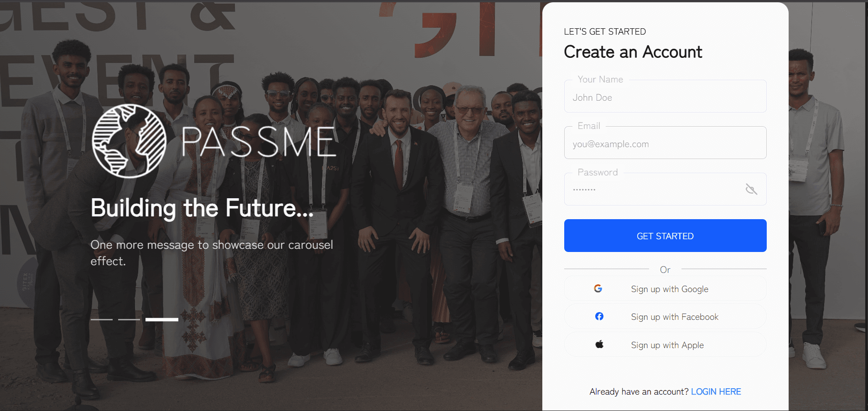Focus the Your Name input field
868x411 pixels.
pos(665,96)
